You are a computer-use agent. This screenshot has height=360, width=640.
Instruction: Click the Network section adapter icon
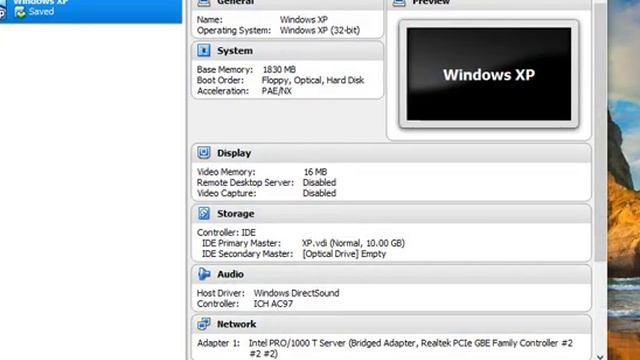[x=204, y=324]
